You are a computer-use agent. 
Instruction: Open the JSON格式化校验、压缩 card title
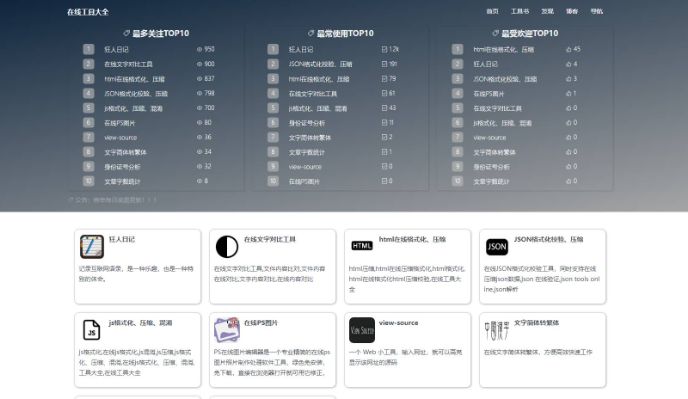pyautogui.click(x=548, y=239)
